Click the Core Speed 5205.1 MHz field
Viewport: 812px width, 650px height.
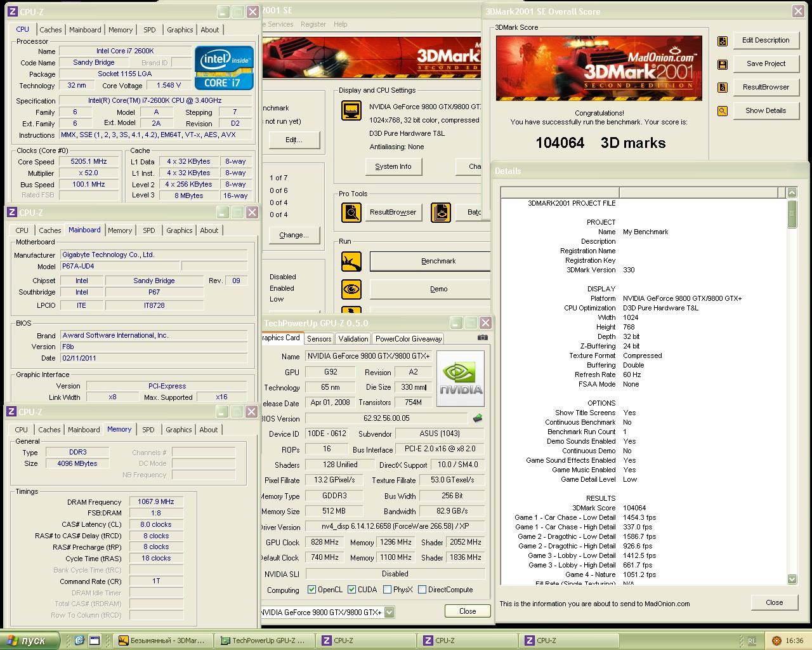point(89,162)
